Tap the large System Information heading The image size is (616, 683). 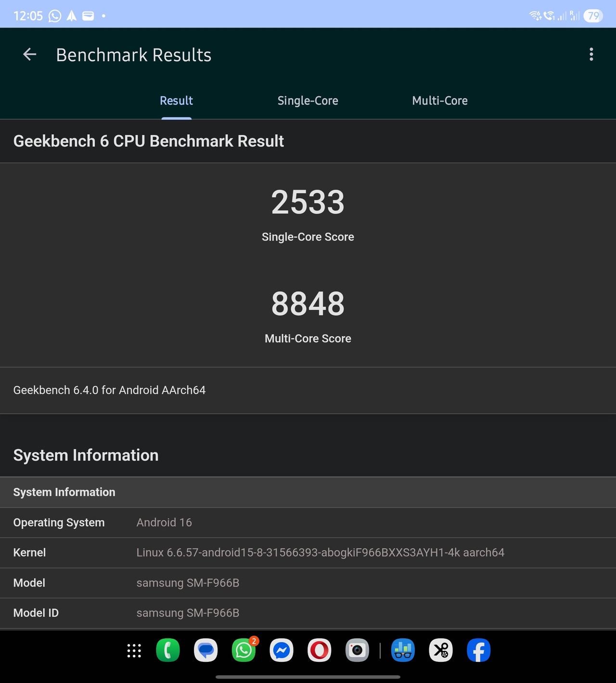coord(86,455)
